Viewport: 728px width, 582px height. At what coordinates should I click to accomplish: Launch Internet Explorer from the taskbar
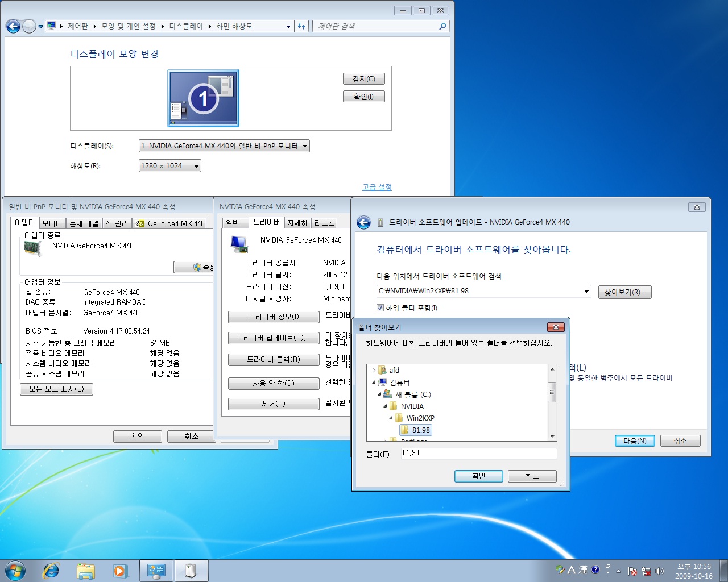[51, 571]
